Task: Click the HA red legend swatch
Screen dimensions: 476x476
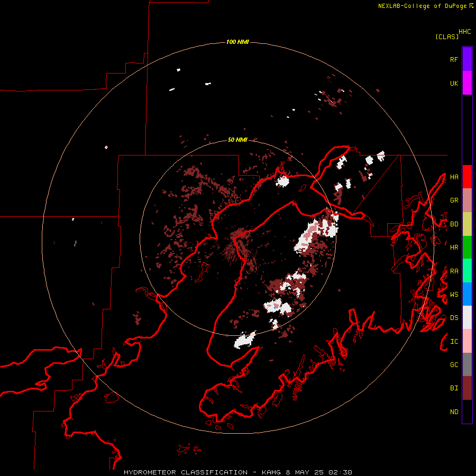Action: pyautogui.click(x=467, y=177)
